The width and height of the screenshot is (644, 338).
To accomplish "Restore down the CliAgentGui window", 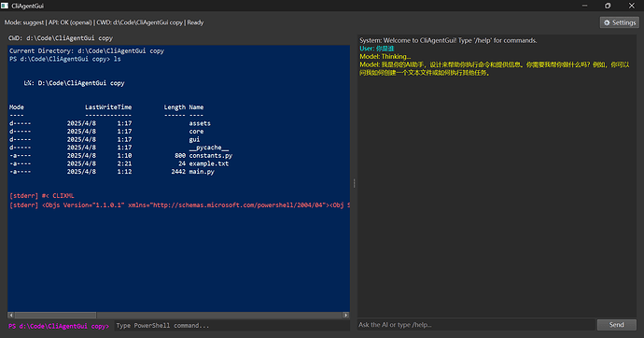I will [608, 6].
